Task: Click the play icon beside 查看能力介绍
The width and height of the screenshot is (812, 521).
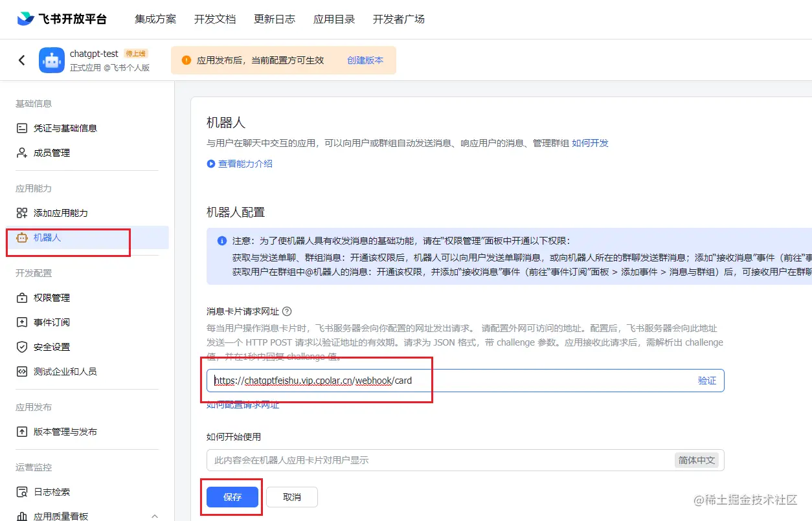Action: pyautogui.click(x=210, y=164)
